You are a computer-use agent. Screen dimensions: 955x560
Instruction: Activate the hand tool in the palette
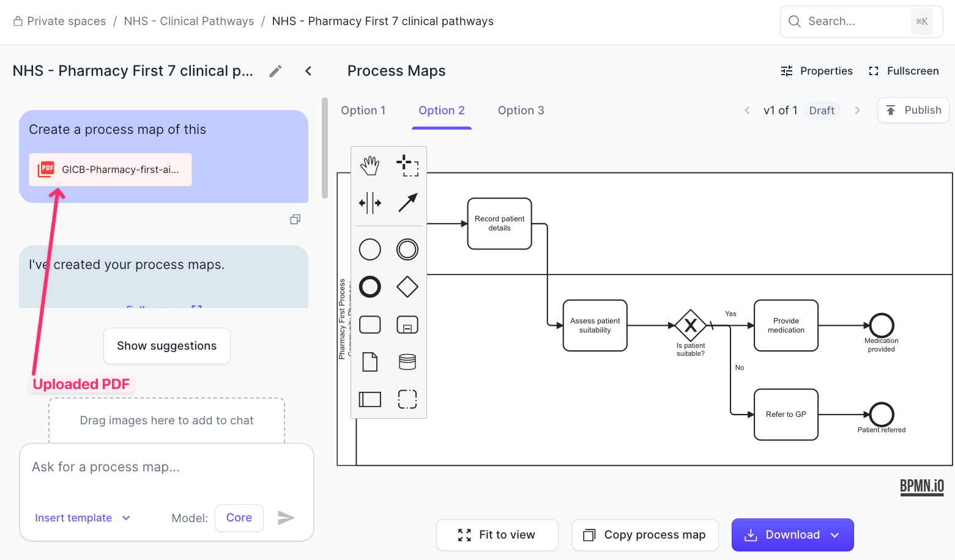(370, 166)
